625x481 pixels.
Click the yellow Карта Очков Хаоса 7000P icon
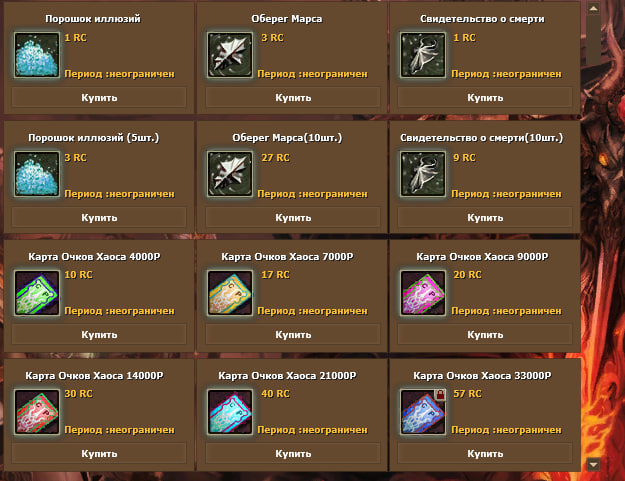(230, 293)
